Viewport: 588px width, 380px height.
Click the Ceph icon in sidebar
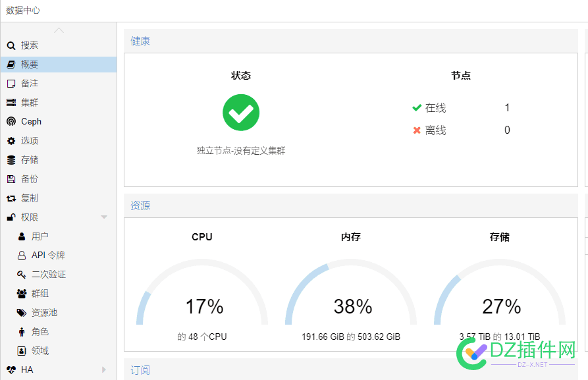[11, 122]
